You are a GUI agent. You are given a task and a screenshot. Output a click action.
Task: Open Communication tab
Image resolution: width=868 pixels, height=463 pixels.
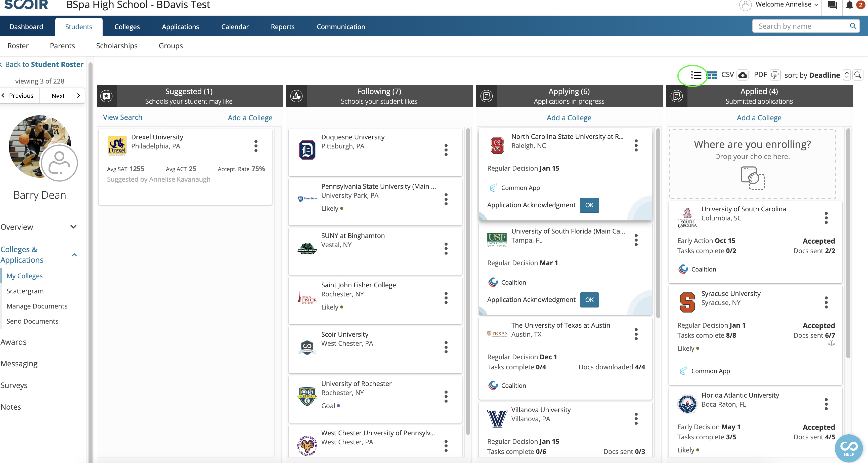tap(341, 27)
